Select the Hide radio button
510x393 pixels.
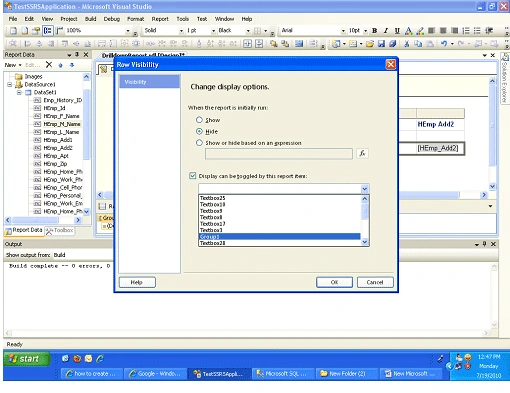point(199,131)
